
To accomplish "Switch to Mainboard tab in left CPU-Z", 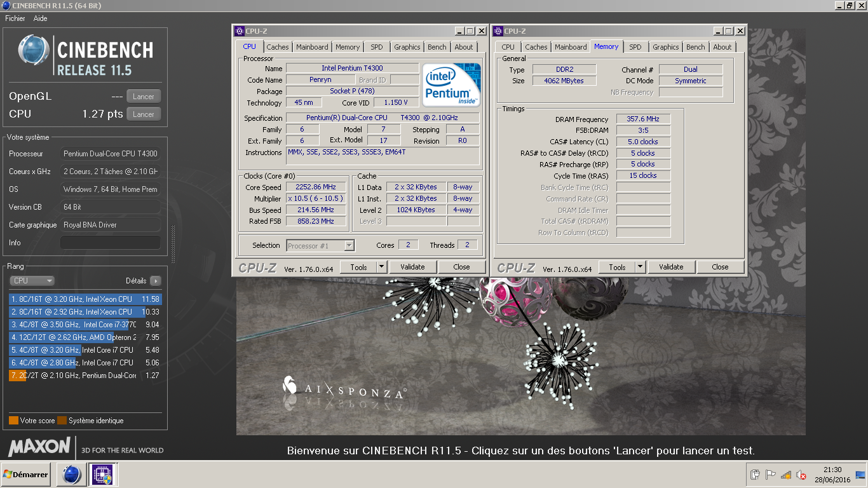I will click(313, 47).
